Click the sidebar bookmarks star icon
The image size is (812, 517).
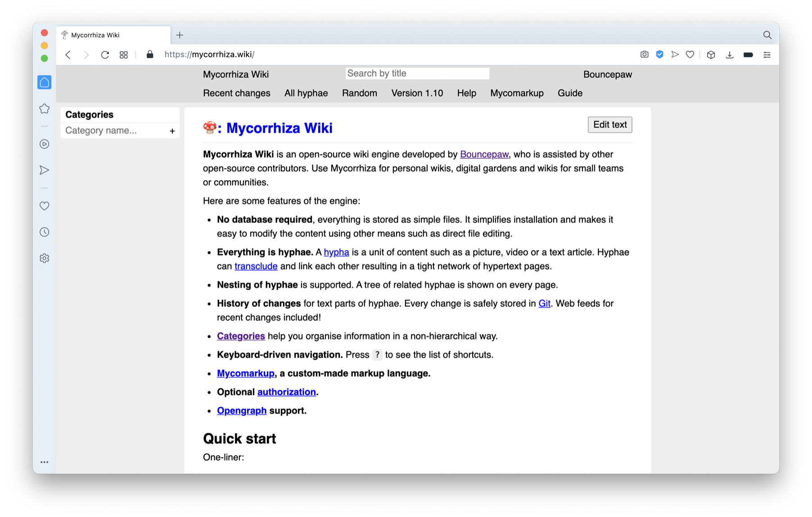point(44,108)
